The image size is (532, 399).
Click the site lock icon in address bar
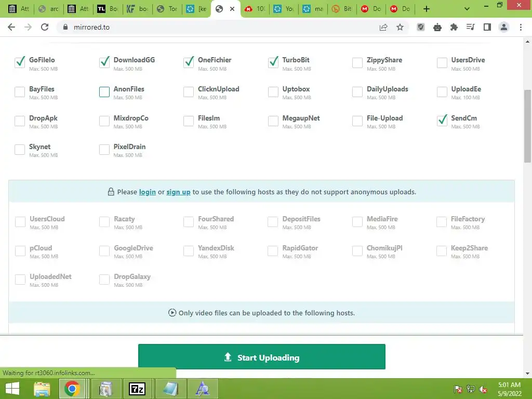coord(65,27)
